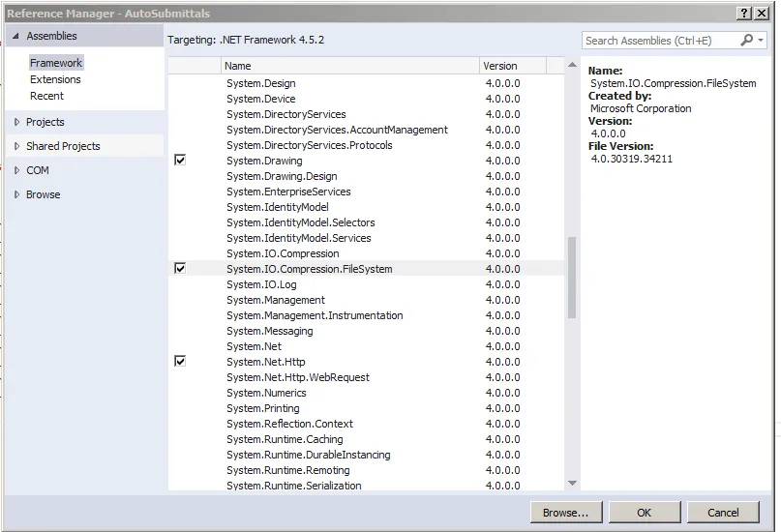Select the System.EnterpriseServices row
Image resolution: width=781 pixels, height=532 pixels.
[x=366, y=192]
